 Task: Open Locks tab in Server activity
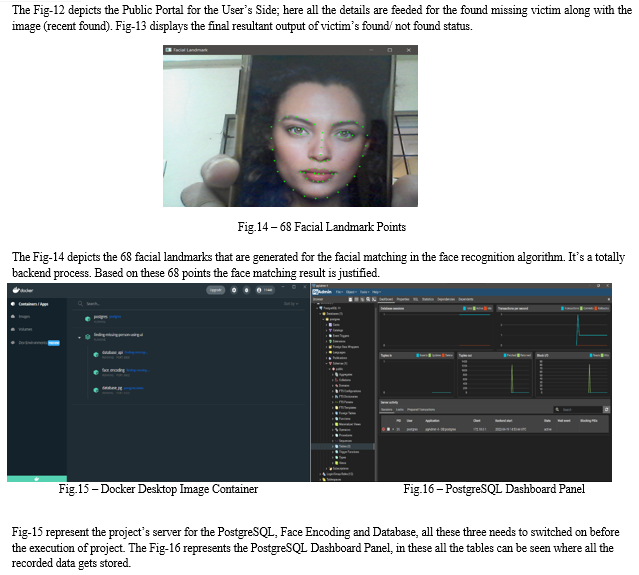(x=400, y=410)
